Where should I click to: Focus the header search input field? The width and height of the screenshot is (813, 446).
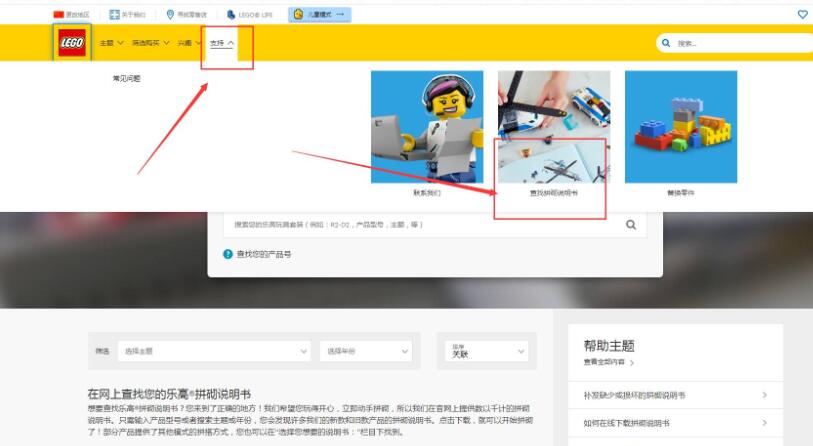(736, 43)
